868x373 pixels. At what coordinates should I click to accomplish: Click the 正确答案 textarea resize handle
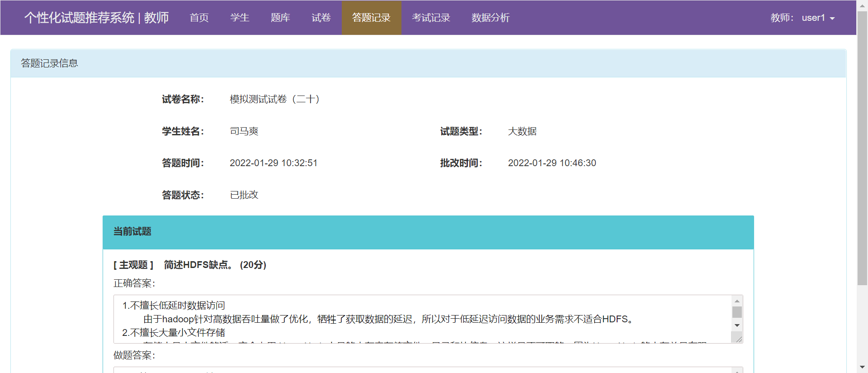click(739, 339)
